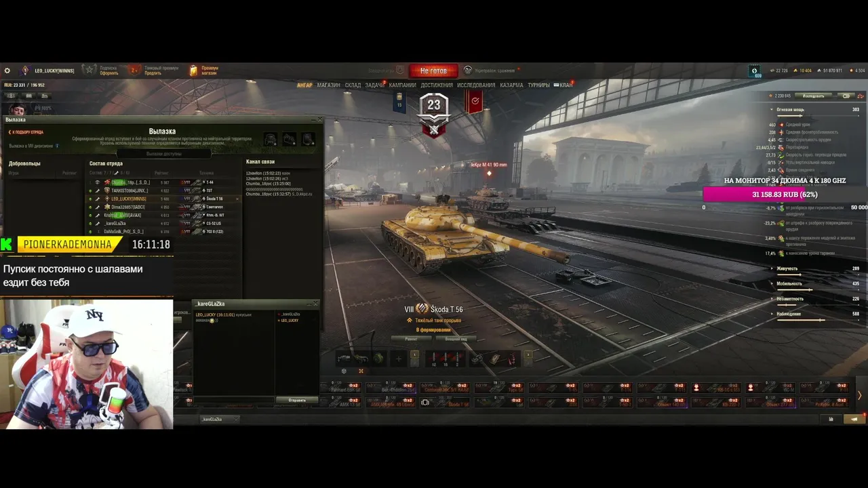Open КАМПАНИИ menu tab
The image size is (868, 488).
402,85
